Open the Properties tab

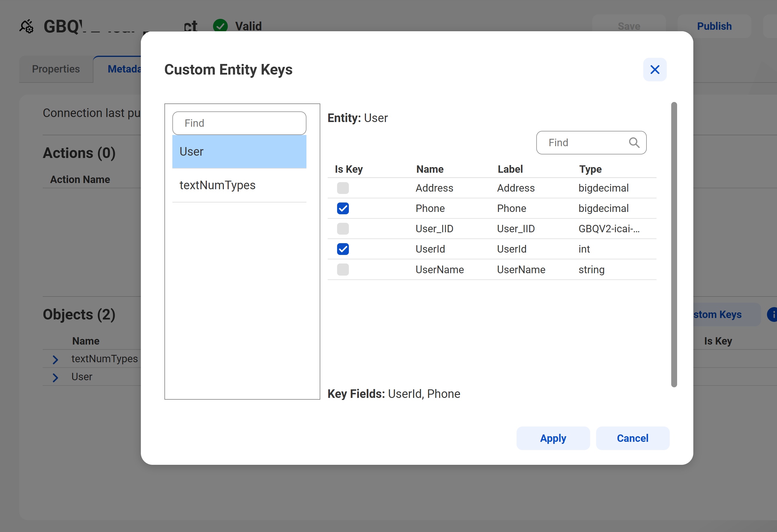pos(56,69)
